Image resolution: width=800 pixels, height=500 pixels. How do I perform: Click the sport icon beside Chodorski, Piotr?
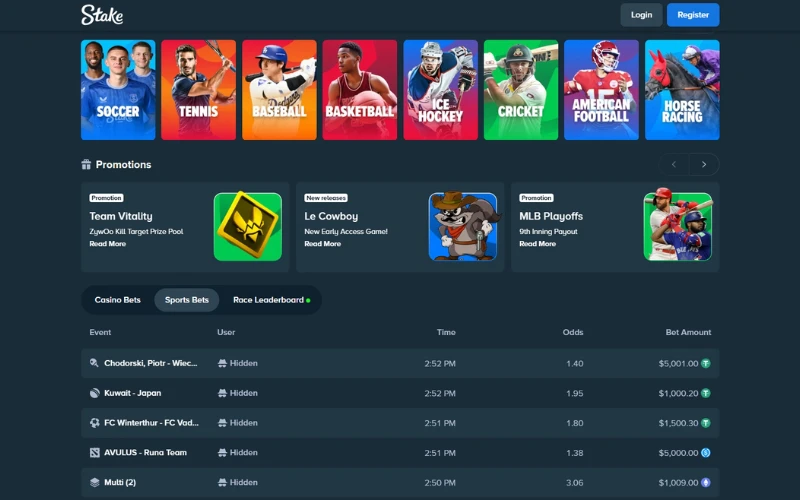[x=94, y=363]
